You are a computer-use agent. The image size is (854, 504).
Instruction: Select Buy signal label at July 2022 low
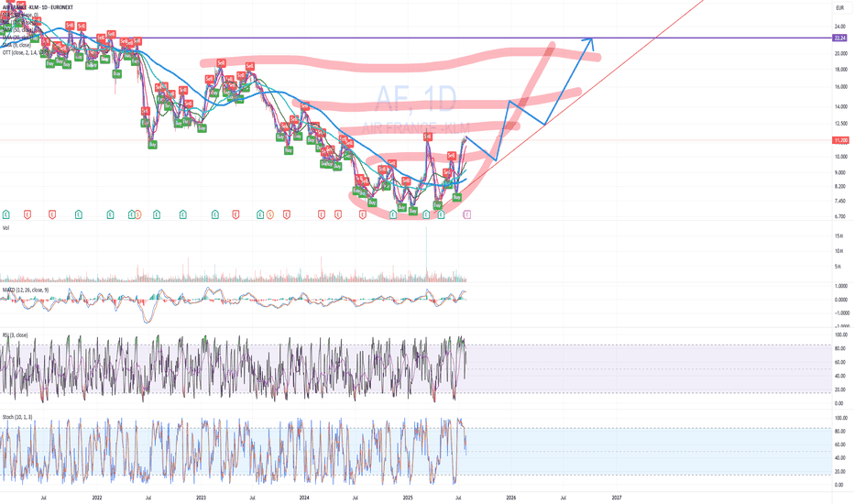coord(152,145)
